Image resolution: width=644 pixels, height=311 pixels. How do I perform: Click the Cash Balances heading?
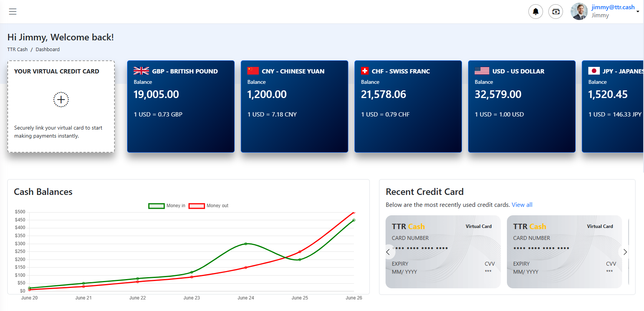click(x=43, y=192)
